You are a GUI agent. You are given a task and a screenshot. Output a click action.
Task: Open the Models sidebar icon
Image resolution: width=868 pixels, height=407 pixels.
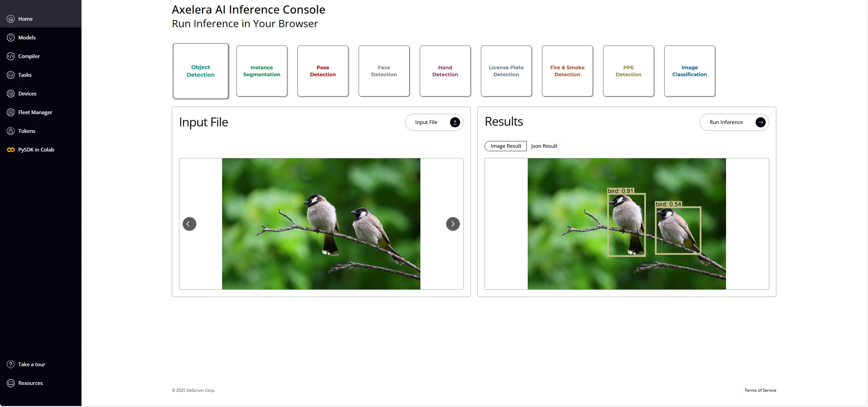pos(11,37)
